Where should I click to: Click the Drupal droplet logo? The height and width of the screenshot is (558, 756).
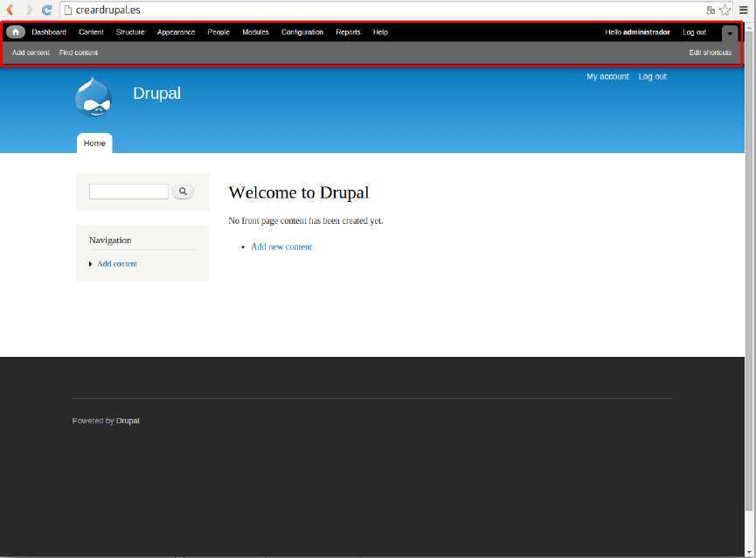tap(94, 97)
